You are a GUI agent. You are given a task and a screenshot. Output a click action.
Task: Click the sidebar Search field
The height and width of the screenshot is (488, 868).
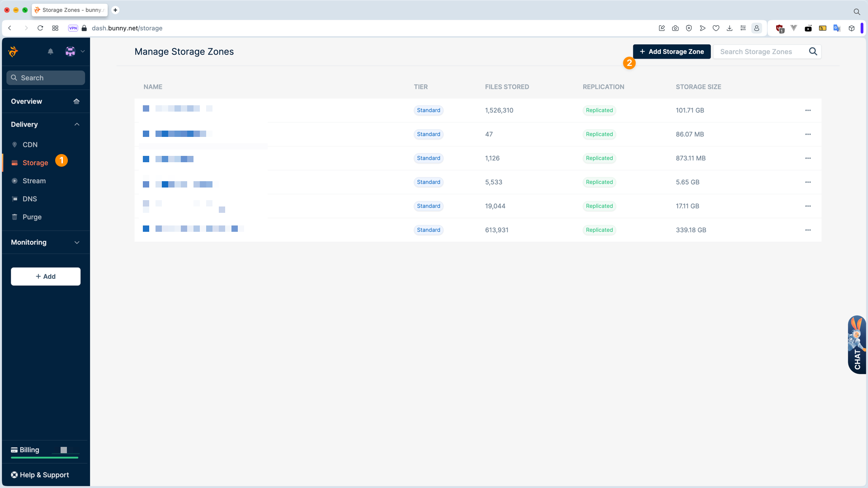pyautogui.click(x=46, y=78)
